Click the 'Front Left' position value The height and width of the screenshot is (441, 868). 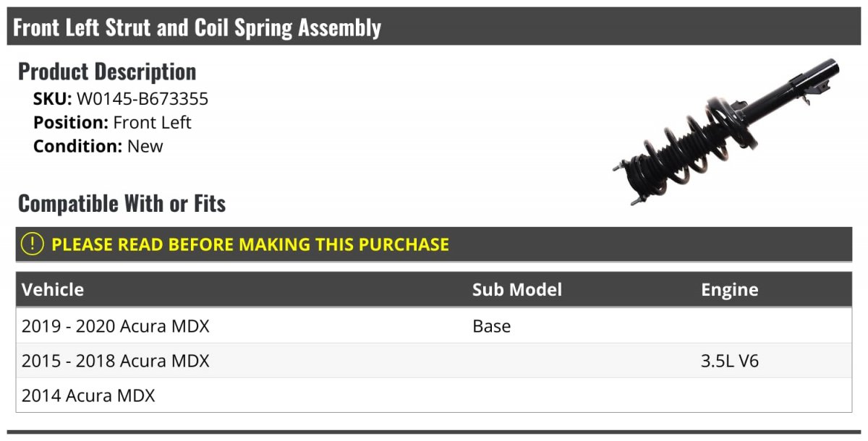coord(152,122)
